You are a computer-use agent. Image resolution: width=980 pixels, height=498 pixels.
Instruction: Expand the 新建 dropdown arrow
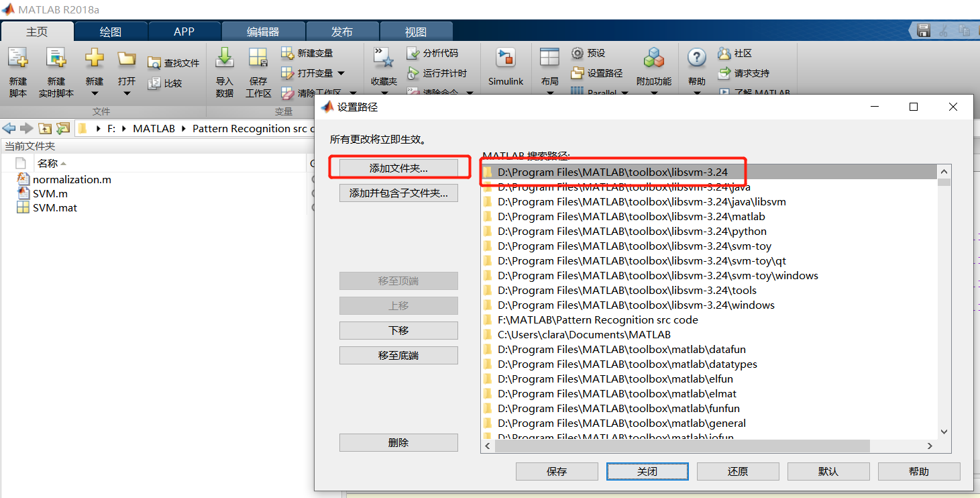click(95, 93)
